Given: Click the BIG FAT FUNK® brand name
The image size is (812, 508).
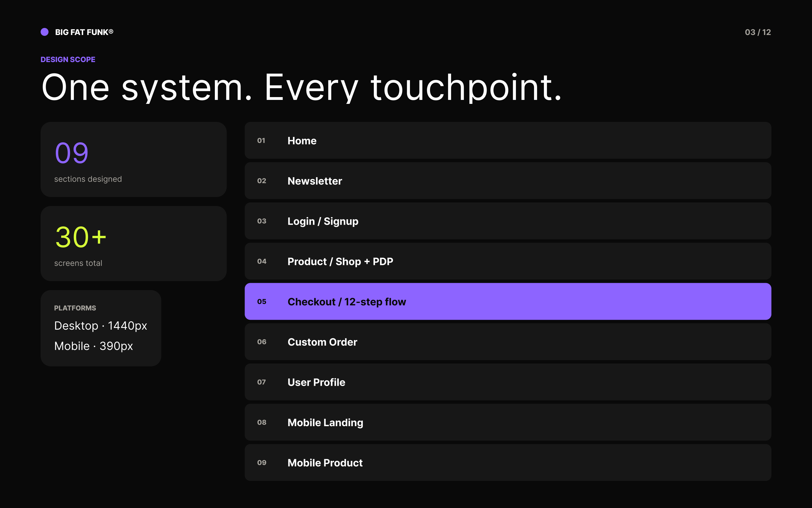Looking at the screenshot, I should pyautogui.click(x=84, y=32).
